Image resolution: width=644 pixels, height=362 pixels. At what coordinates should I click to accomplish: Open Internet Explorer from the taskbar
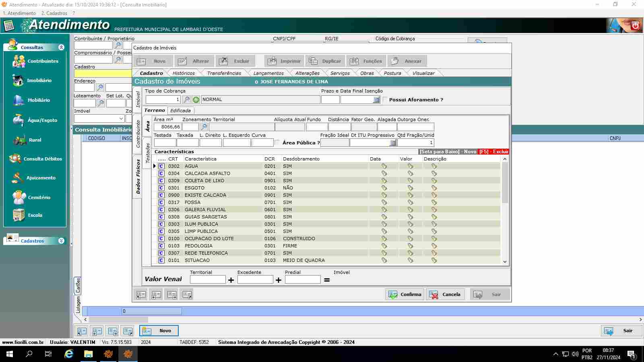tap(69, 354)
